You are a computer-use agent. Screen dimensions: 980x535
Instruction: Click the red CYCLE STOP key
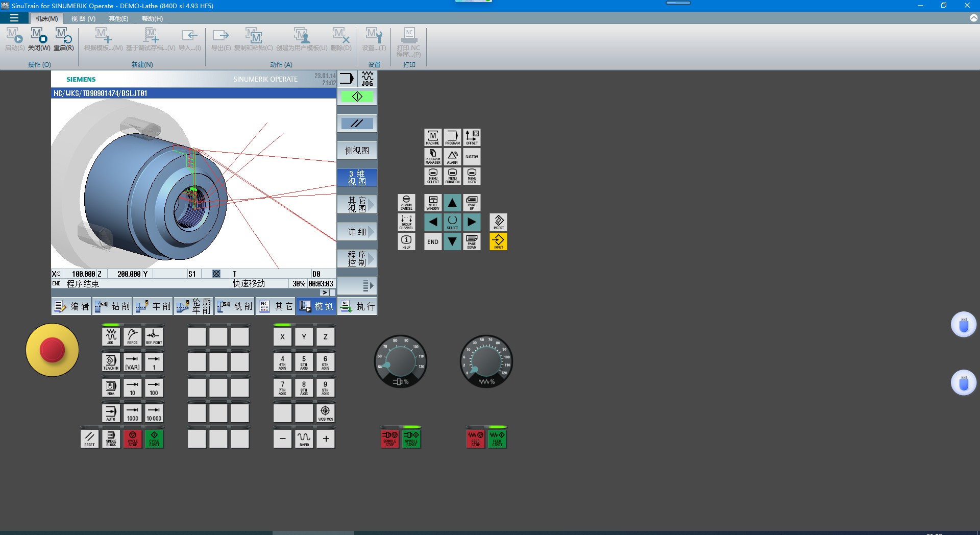pos(132,439)
